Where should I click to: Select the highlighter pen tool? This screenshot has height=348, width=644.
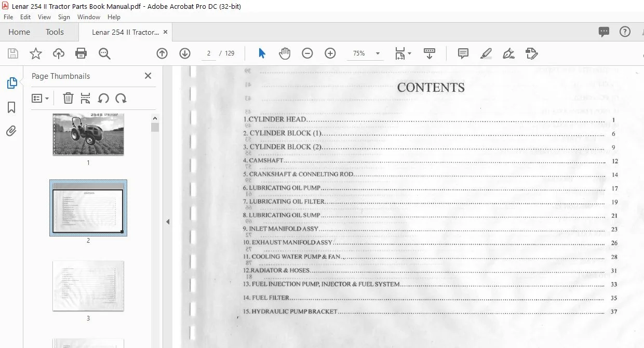[486, 53]
